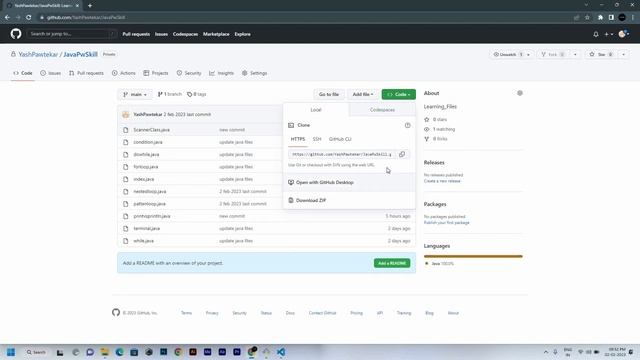The width and height of the screenshot is (640, 360).
Task: Click the 1 branch link
Action: pos(169,94)
